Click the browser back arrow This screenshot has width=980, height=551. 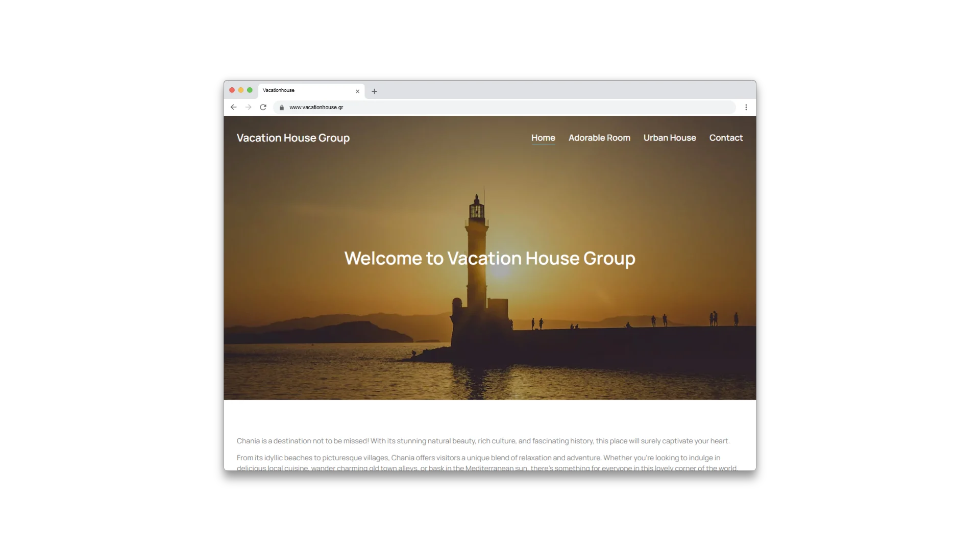[x=233, y=107]
